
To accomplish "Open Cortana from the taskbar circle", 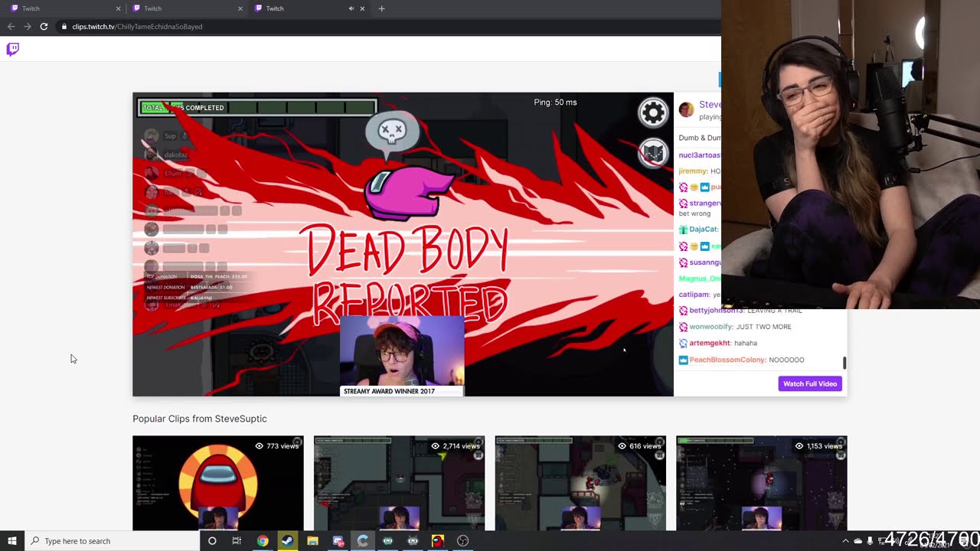I will tap(212, 541).
